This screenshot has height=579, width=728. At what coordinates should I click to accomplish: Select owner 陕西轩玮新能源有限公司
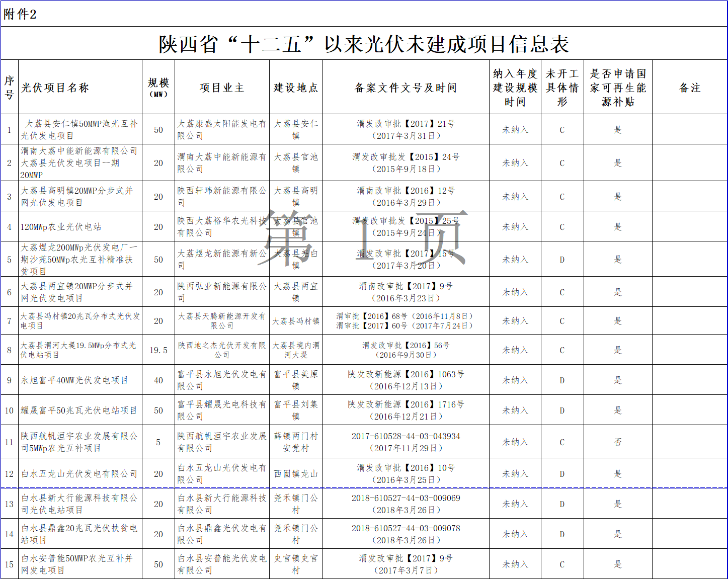coord(222,196)
